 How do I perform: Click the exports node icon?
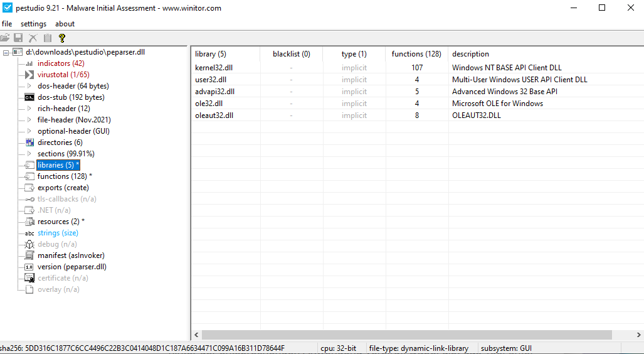tap(29, 188)
